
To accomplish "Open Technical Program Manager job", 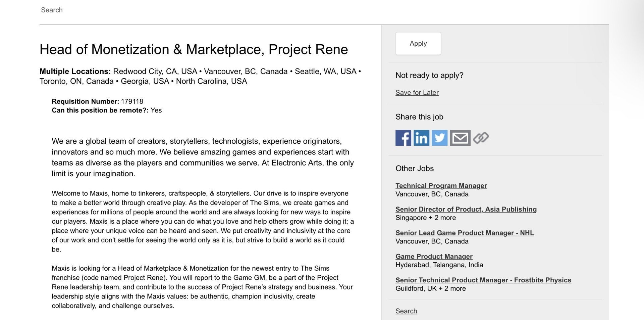I will tap(441, 186).
